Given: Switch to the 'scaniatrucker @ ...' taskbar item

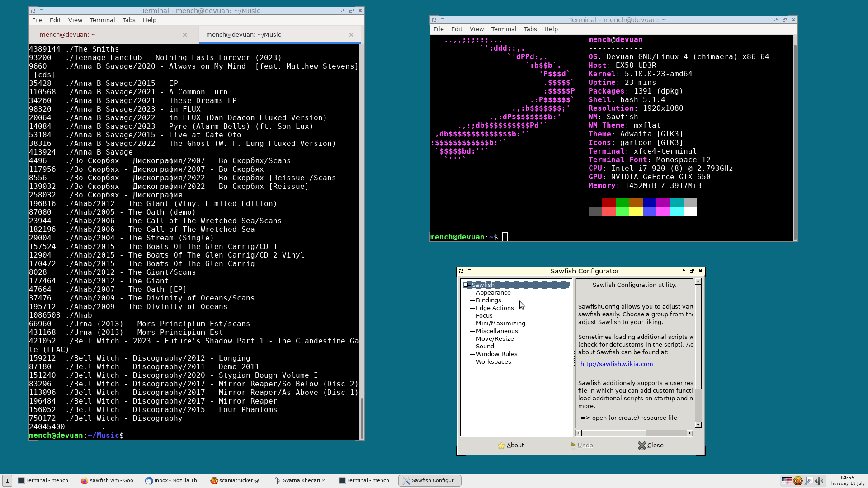Looking at the screenshot, I should click(x=238, y=480).
